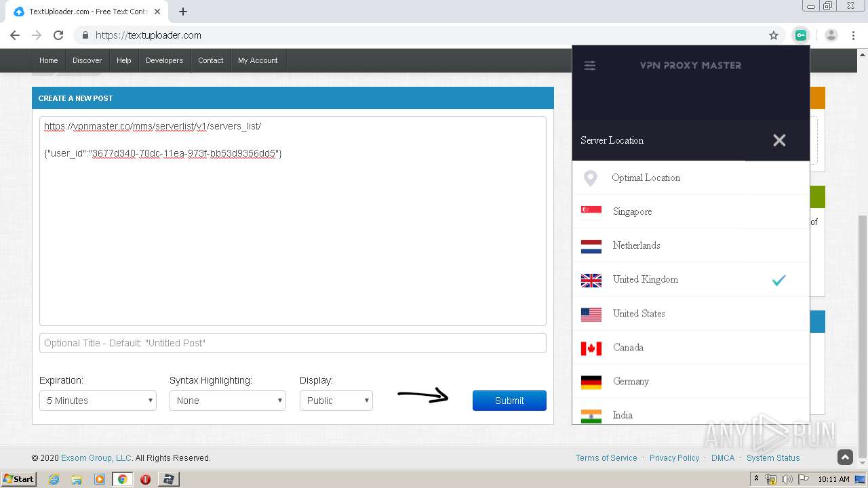Screen dimensions: 868x488
Task: Open the Display visibility dropdown
Action: pyautogui.click(x=336, y=401)
